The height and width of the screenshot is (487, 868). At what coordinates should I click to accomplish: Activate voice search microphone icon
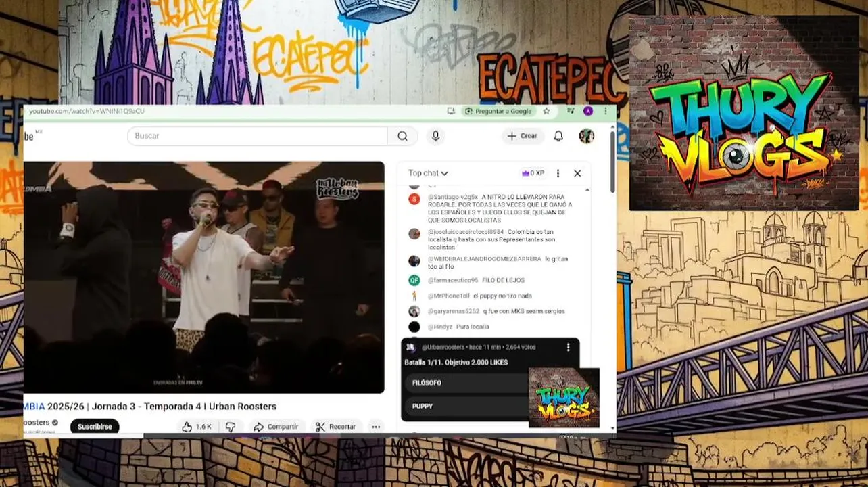435,136
